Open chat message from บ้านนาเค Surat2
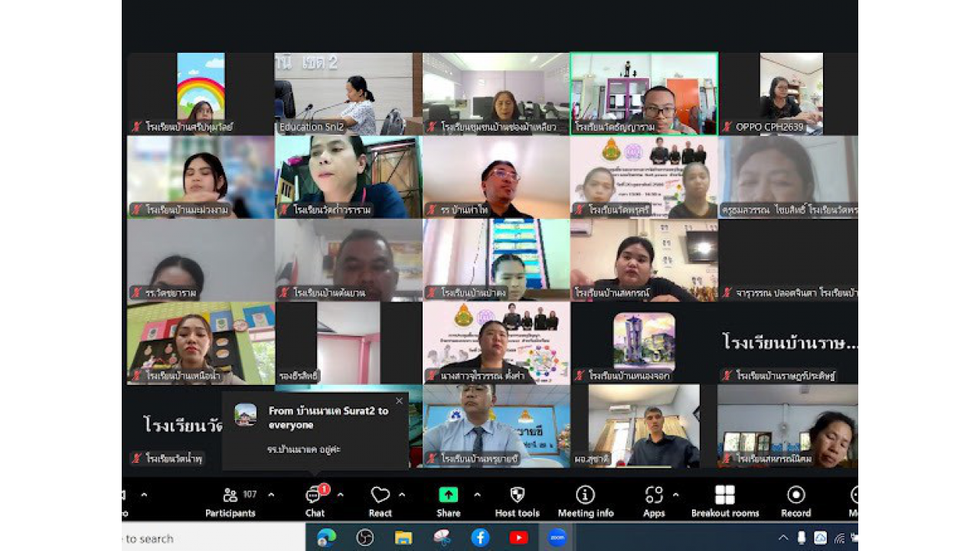980x551 pixels. pyautogui.click(x=315, y=430)
